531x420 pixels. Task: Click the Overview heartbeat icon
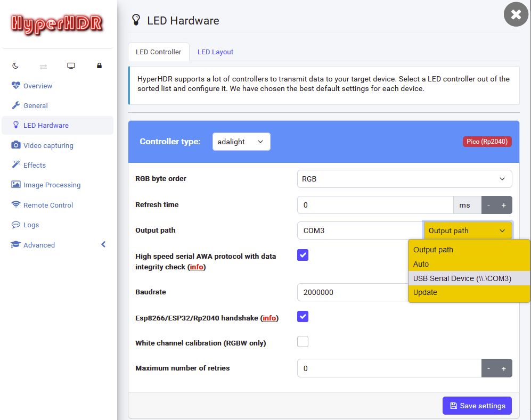(16, 85)
